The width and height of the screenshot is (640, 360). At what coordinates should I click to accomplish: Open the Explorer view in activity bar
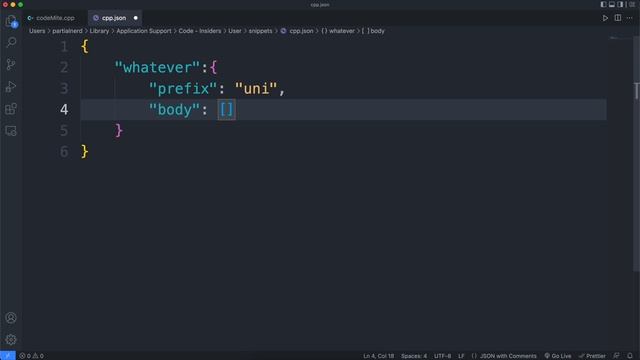coord(11,21)
